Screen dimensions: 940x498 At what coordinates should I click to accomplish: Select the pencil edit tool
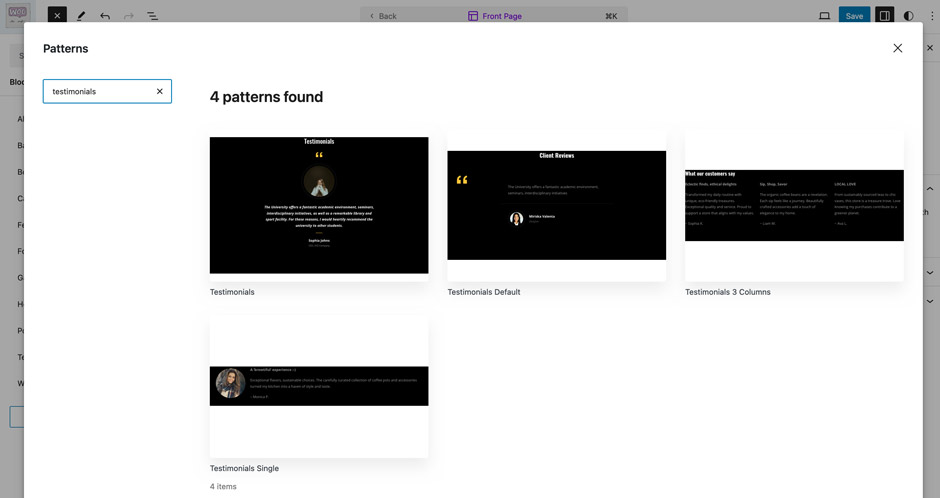pos(81,16)
